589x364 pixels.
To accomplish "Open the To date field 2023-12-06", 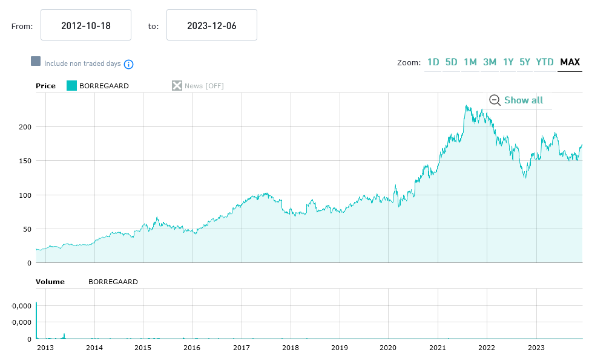I will (x=212, y=25).
